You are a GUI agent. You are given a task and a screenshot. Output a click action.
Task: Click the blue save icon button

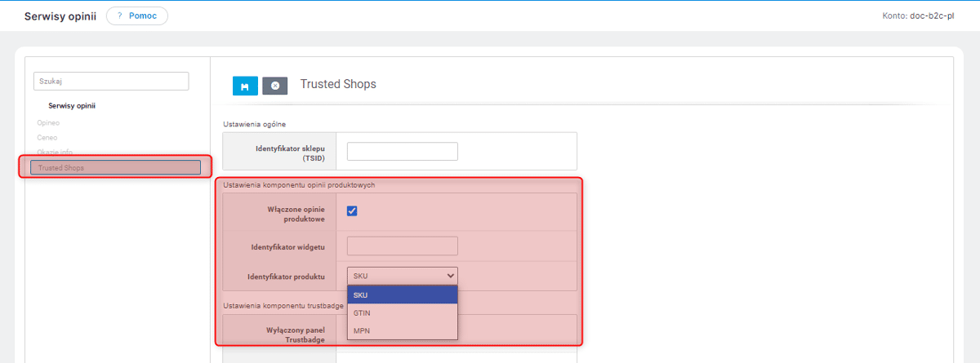(245, 86)
